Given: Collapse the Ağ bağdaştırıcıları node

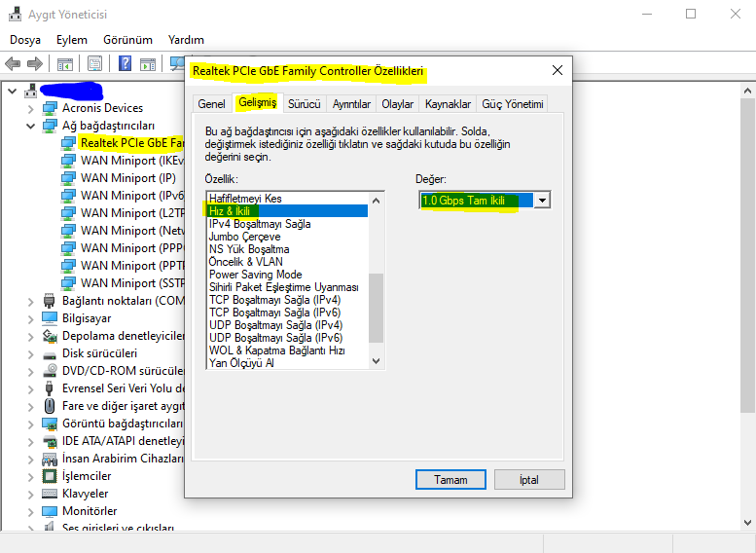Looking at the screenshot, I should click(x=31, y=126).
